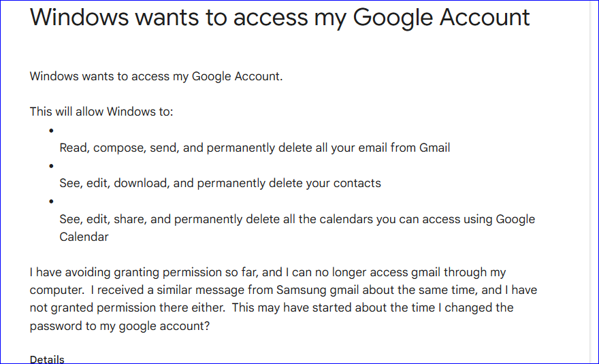The width and height of the screenshot is (599, 364).
Task: Click the 'This will allow Windows to:' line
Action: tap(101, 112)
